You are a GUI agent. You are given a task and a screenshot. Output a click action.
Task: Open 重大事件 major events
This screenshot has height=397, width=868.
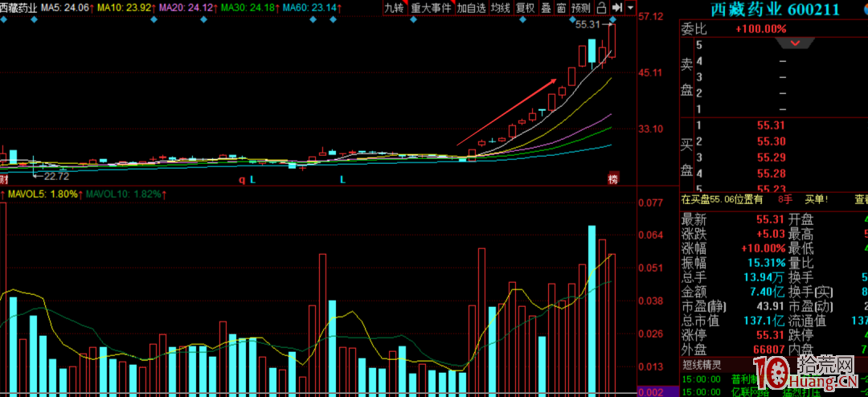coord(431,8)
